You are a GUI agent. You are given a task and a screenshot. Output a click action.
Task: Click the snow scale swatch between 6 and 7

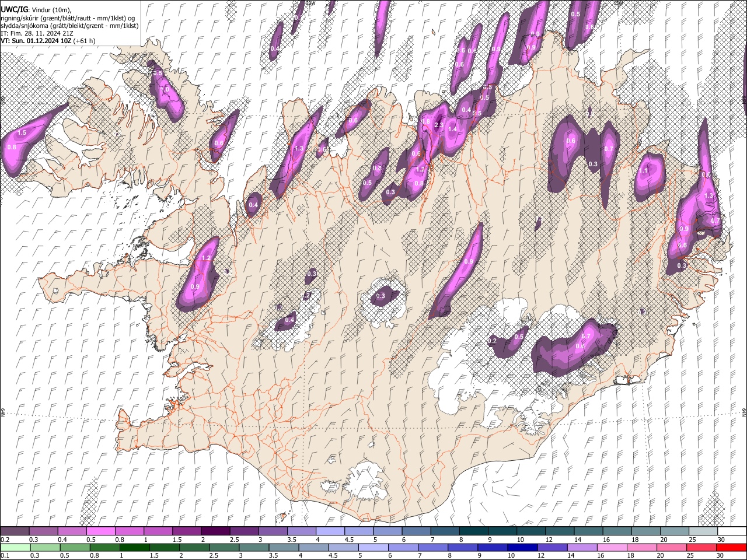(x=416, y=531)
